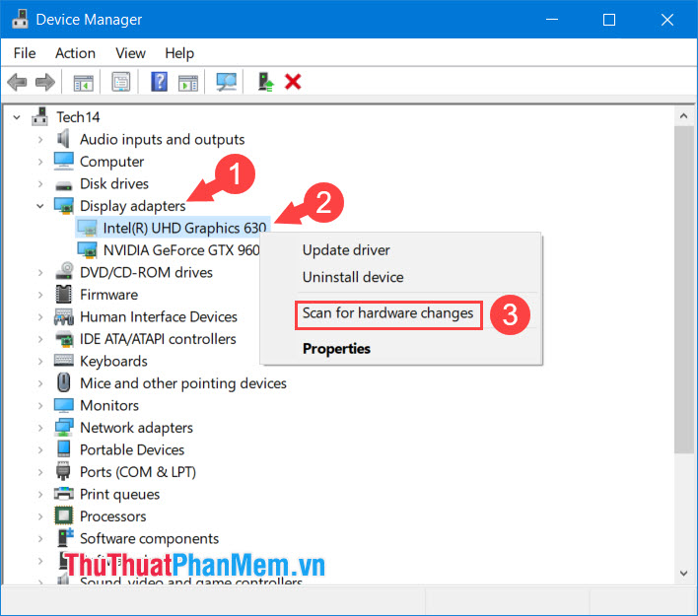698x616 pixels.
Task: Select the Network adapters icon
Action: coord(64,428)
